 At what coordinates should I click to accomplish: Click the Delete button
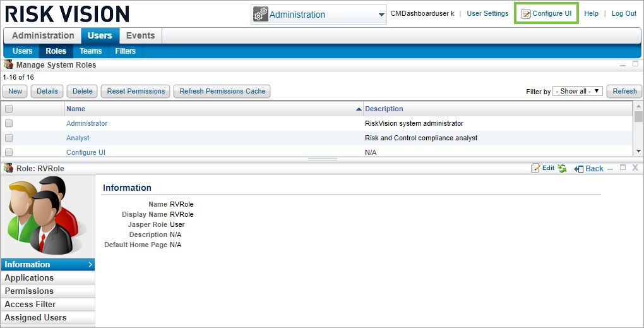point(83,91)
